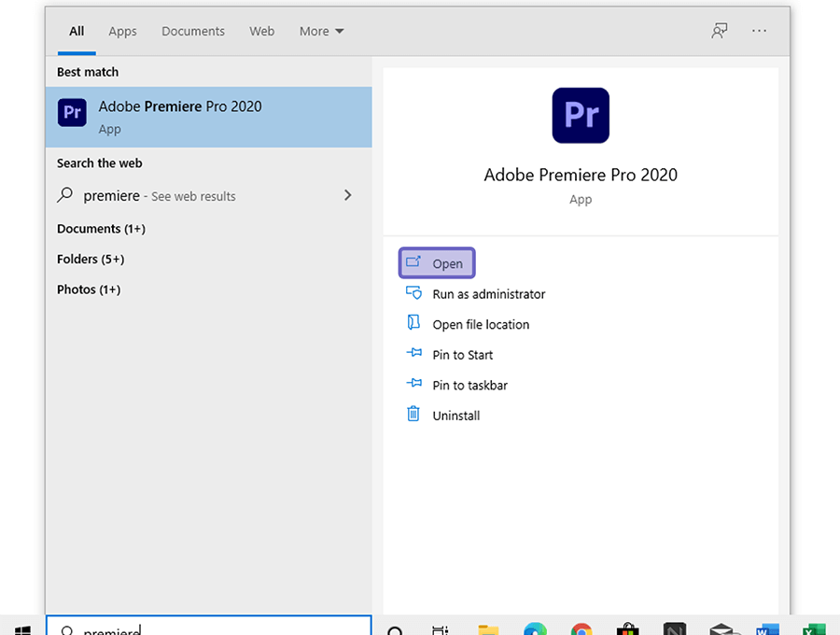Click the pin icon beside Pin to Start

coord(413,353)
